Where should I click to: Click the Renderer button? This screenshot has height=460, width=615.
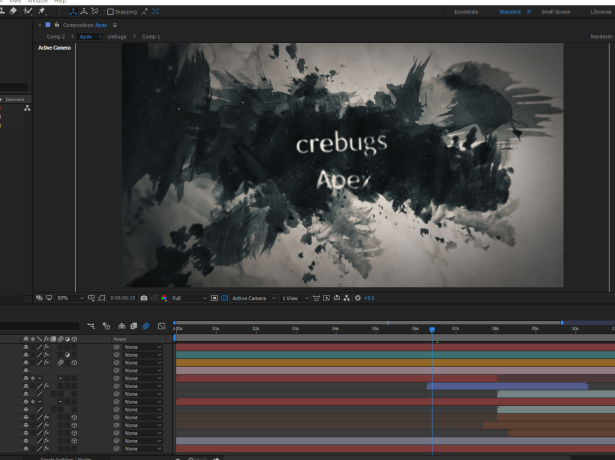[602, 36]
